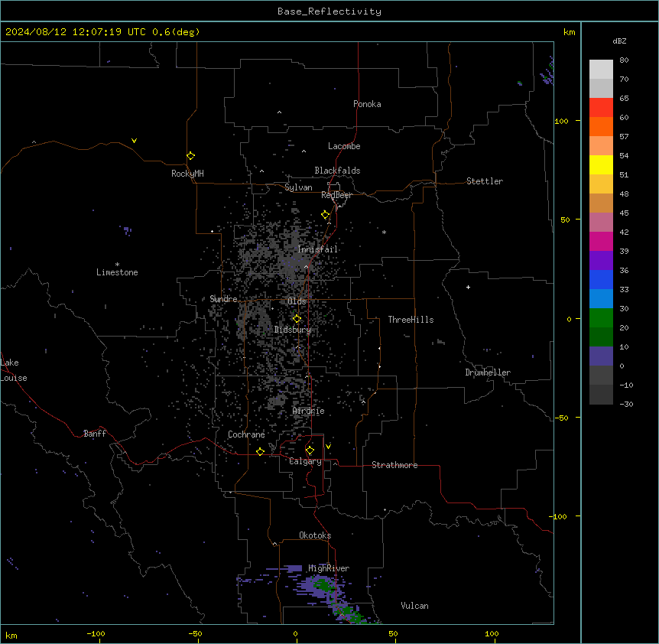Viewport: 659px width, 644px height.
Task: Click the Calgary label
Action: point(306,461)
